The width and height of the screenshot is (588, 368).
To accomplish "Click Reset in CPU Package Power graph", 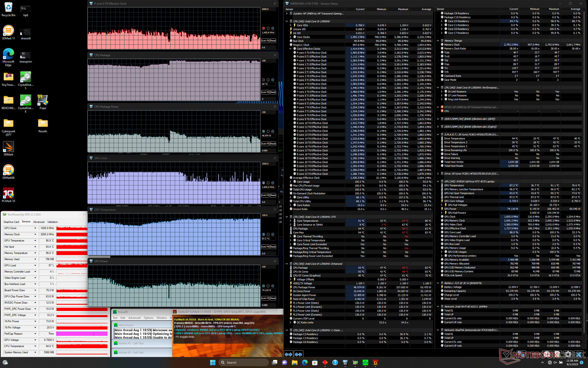I will point(273,144).
